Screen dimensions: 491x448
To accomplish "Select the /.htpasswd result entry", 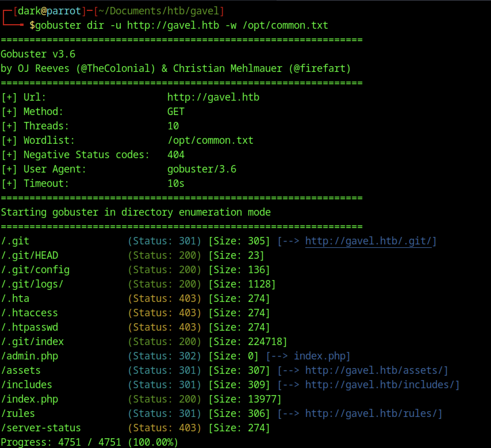I will [x=29, y=327].
